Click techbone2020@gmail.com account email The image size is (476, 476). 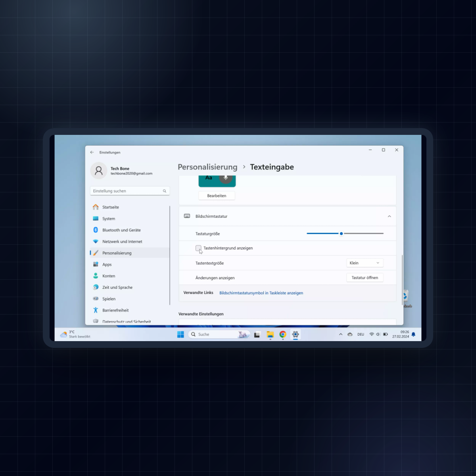(x=131, y=173)
